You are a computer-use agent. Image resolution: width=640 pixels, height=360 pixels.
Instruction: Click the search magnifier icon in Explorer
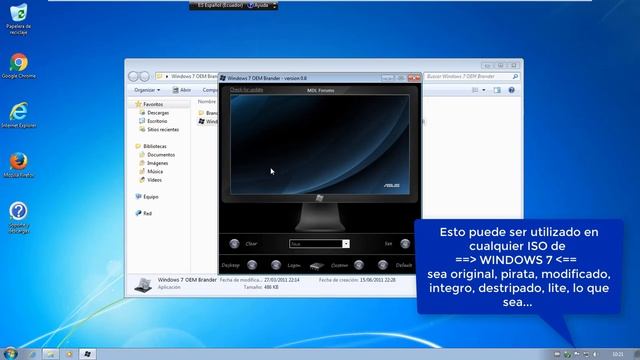pos(515,76)
